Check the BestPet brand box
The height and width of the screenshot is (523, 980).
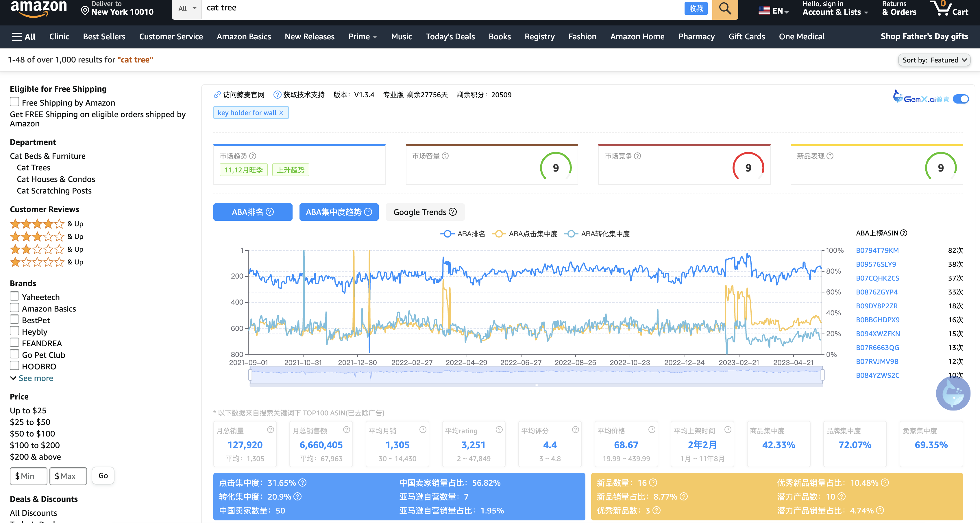click(14, 319)
